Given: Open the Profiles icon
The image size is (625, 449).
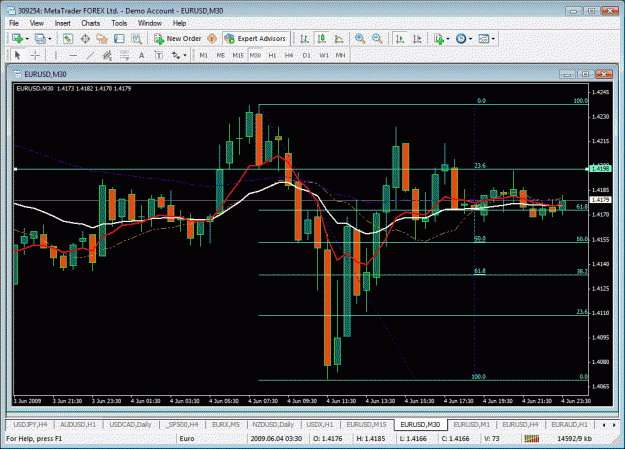Looking at the screenshot, I should pos(40,39).
